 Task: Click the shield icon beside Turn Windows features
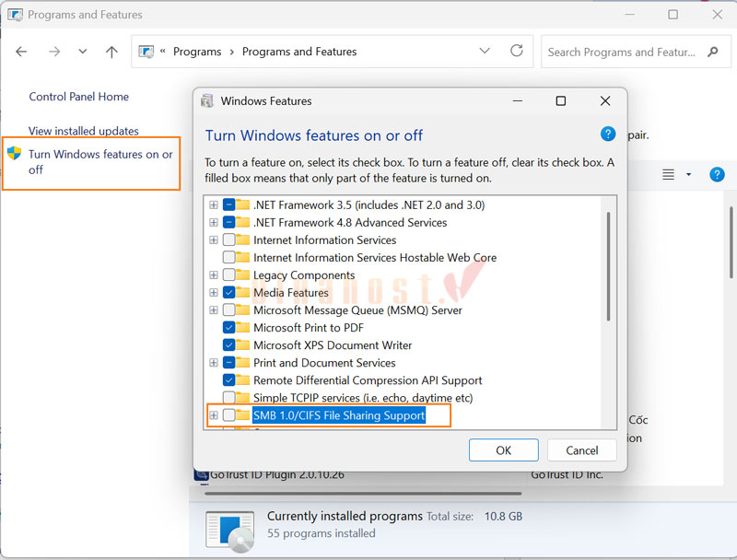point(15,153)
